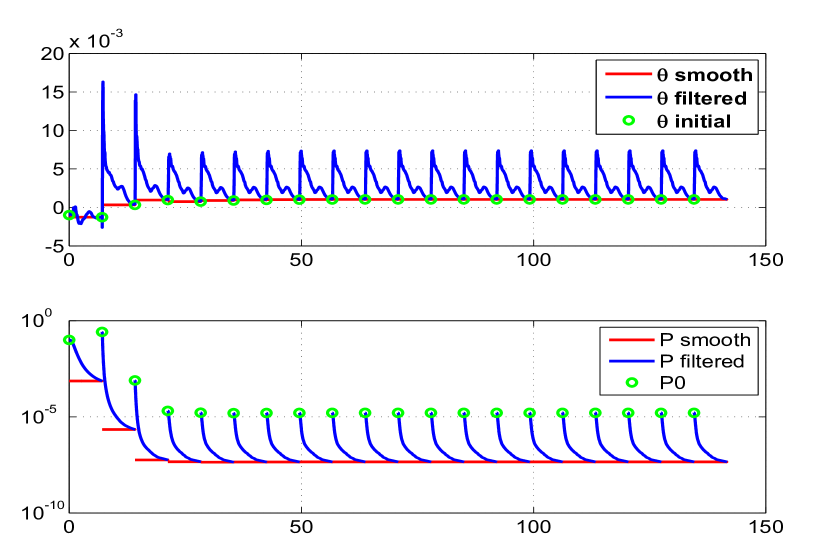Viewport: 831px width, 553px height.
Task: Click the top plot y-axis label 20
Action: click(52, 54)
